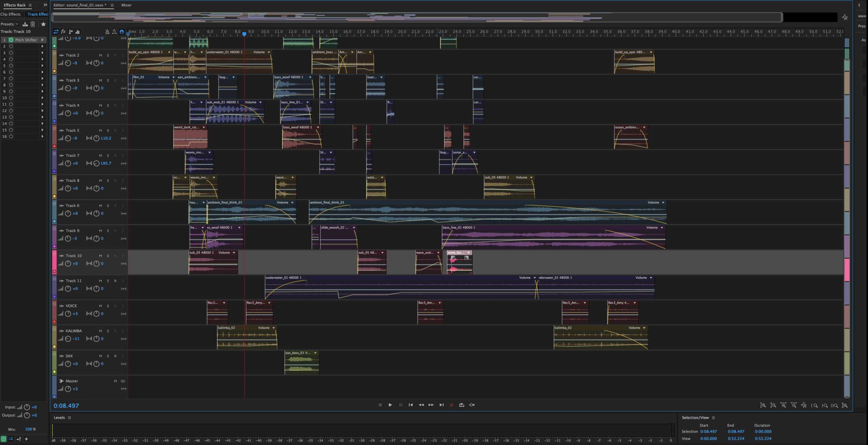The height and width of the screenshot is (445, 868).
Task: Zoom out full both axes icon
Action: click(804, 405)
